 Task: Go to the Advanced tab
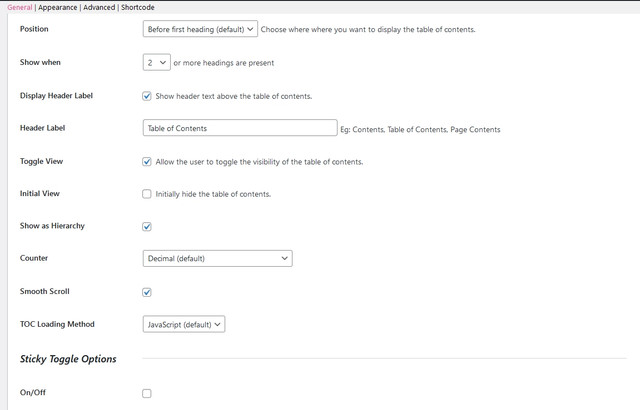pyautogui.click(x=99, y=7)
